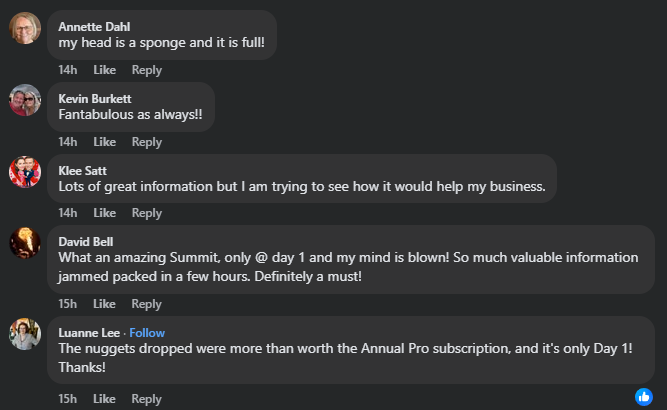Image resolution: width=667 pixels, height=410 pixels.
Task: Open Luanne Lee's profile picture
Action: (x=25, y=334)
